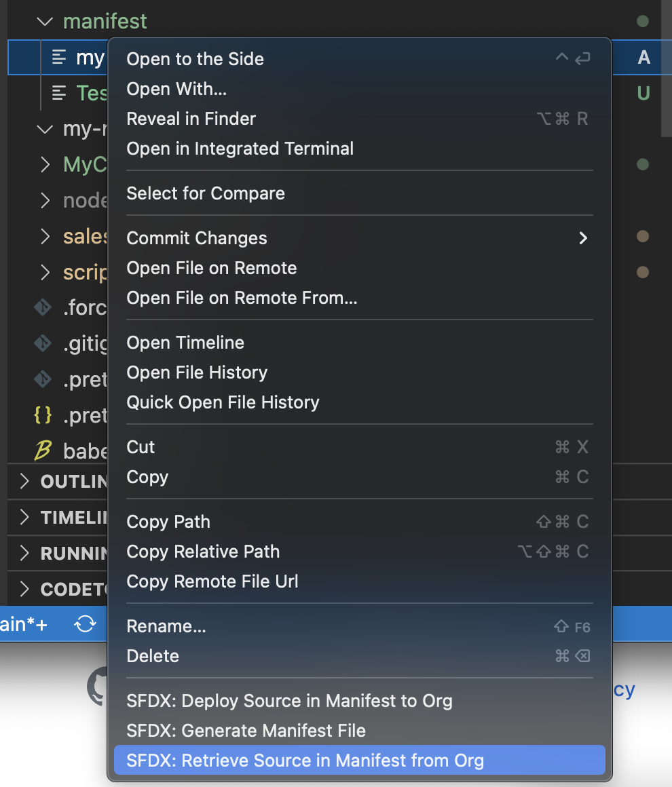The height and width of the screenshot is (787, 672).
Task: Choose Copy Relative Path from the menu
Action: (x=203, y=552)
